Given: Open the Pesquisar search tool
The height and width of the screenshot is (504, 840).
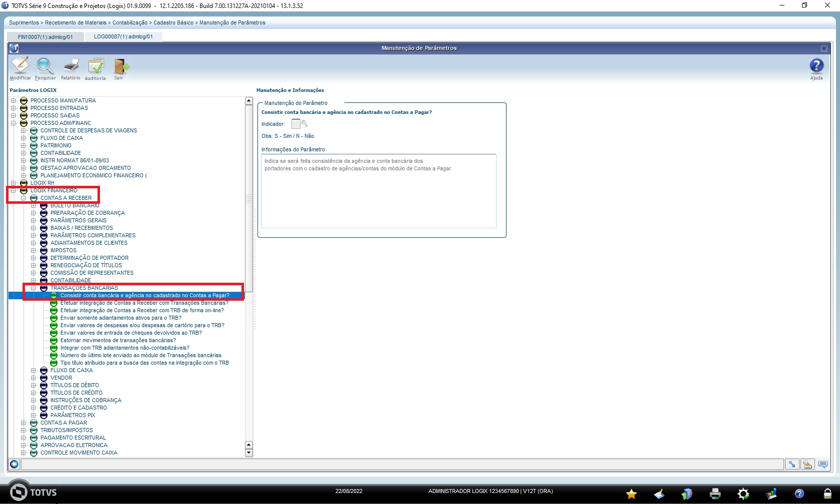Looking at the screenshot, I should click(x=45, y=66).
